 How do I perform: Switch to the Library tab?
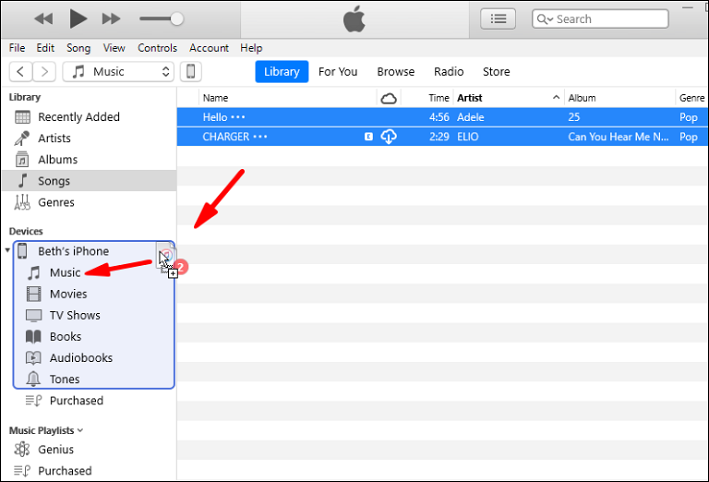(282, 71)
